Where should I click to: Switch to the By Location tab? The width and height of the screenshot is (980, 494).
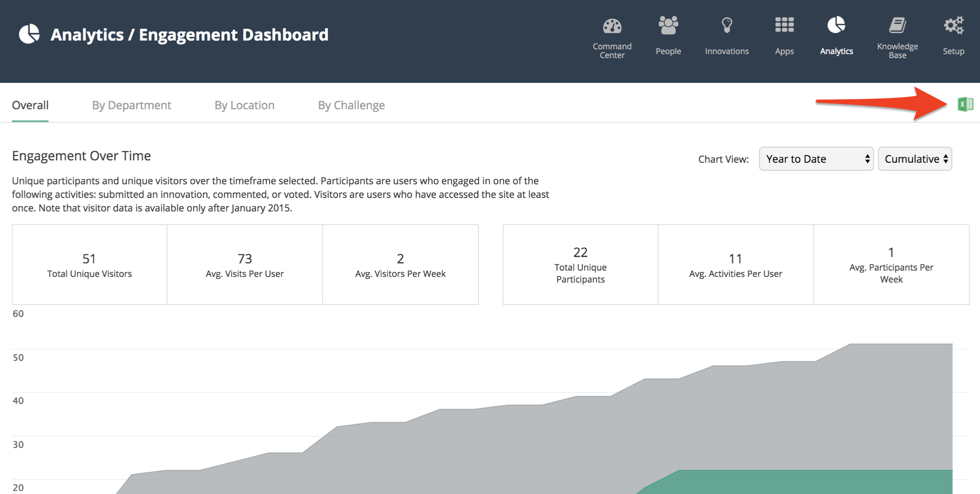pos(245,105)
